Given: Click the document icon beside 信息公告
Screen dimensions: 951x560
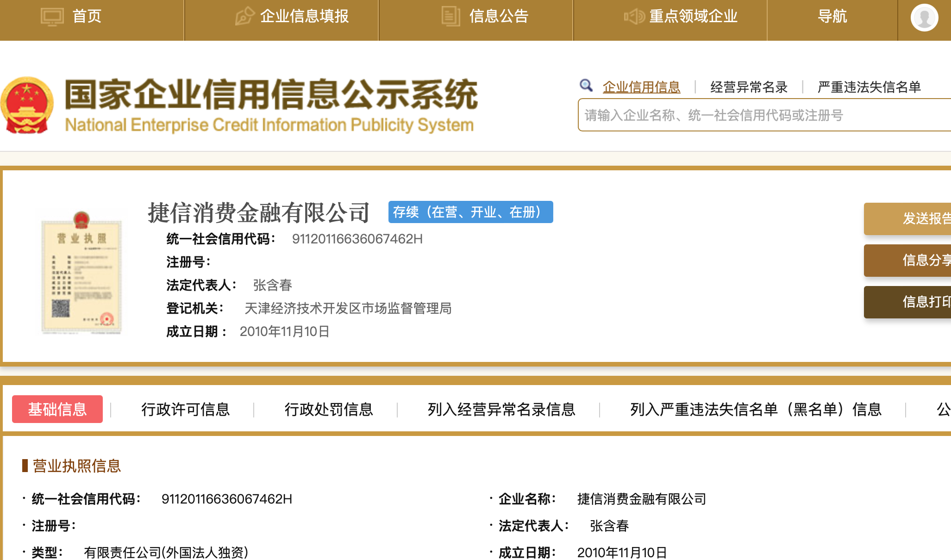Looking at the screenshot, I should [x=450, y=16].
